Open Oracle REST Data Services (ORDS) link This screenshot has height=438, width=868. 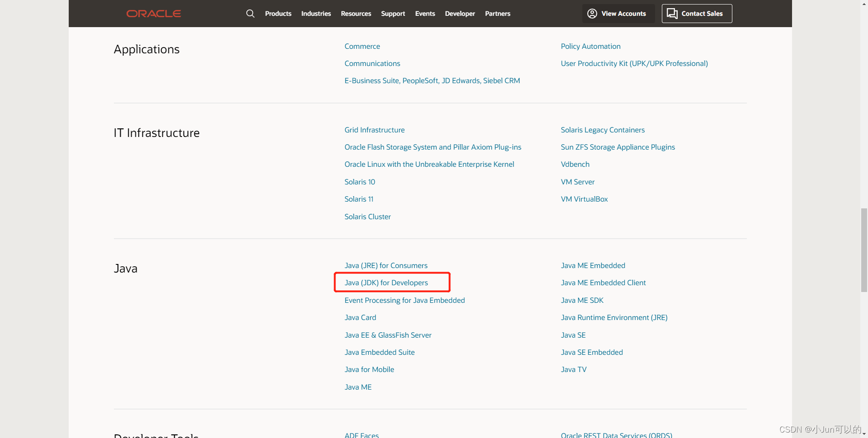(x=616, y=435)
